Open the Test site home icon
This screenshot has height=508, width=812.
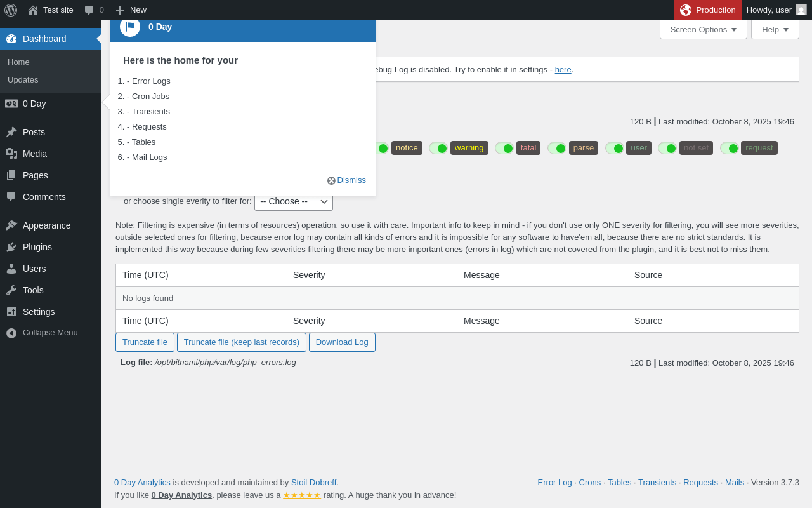coord(33,10)
